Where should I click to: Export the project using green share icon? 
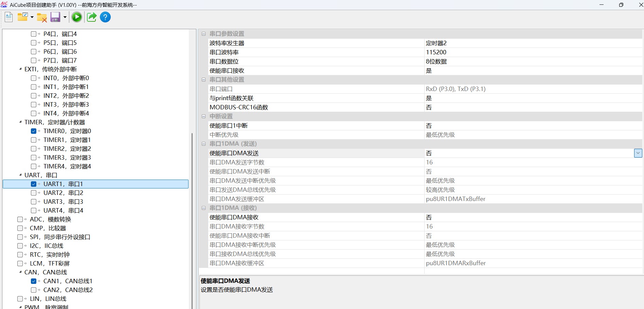(x=91, y=17)
